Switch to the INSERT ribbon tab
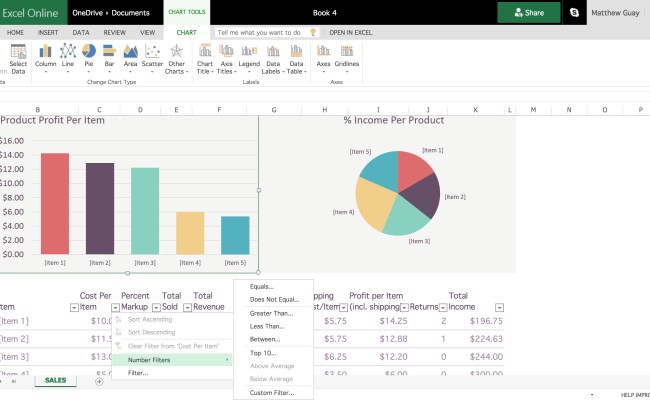 48,32
